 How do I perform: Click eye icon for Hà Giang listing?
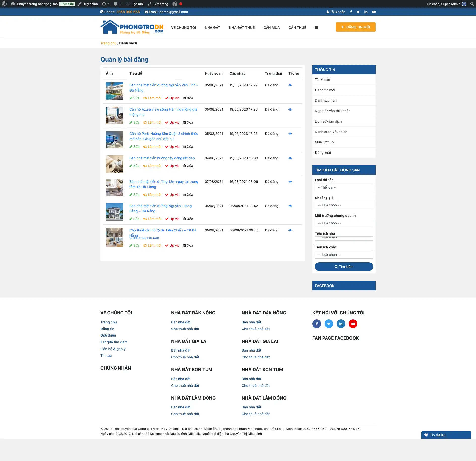point(290,182)
